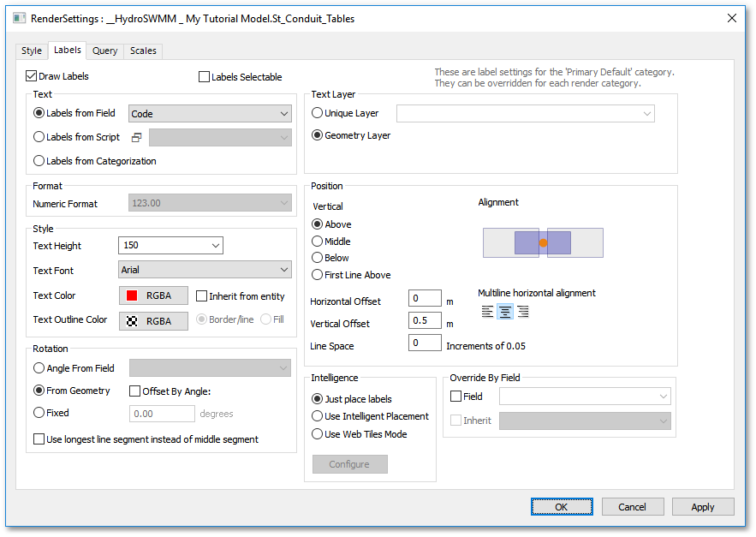Click the script editor icon beside Labels from Script
The height and width of the screenshot is (537, 756).
click(136, 138)
